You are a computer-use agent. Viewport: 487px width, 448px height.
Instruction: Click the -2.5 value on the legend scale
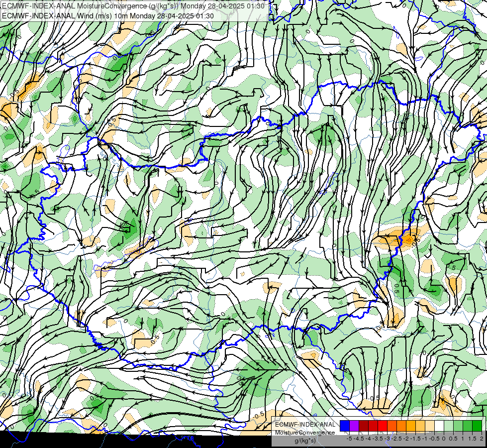click(396, 439)
